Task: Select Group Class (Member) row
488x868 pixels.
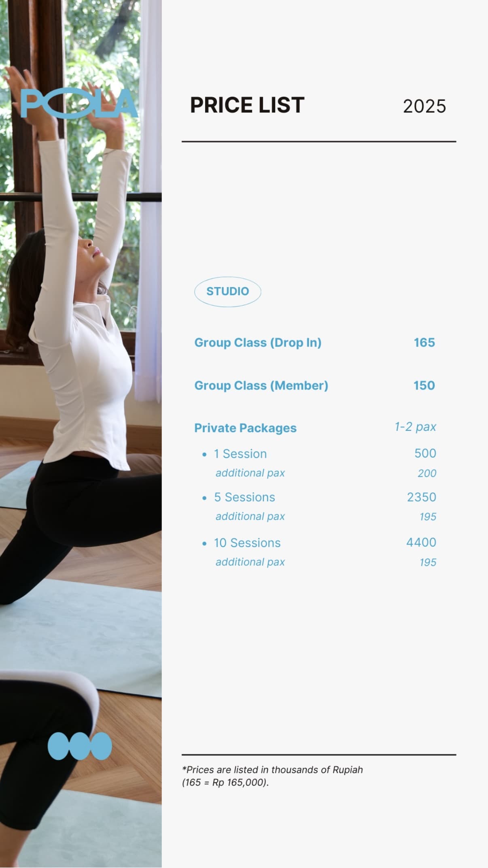Action: tap(315, 385)
